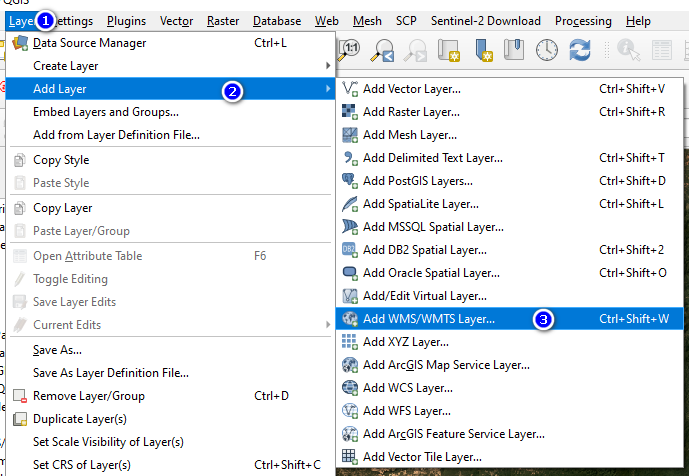Click the Show Bookmarks icon
The width and height of the screenshot is (689, 476).
(514, 50)
